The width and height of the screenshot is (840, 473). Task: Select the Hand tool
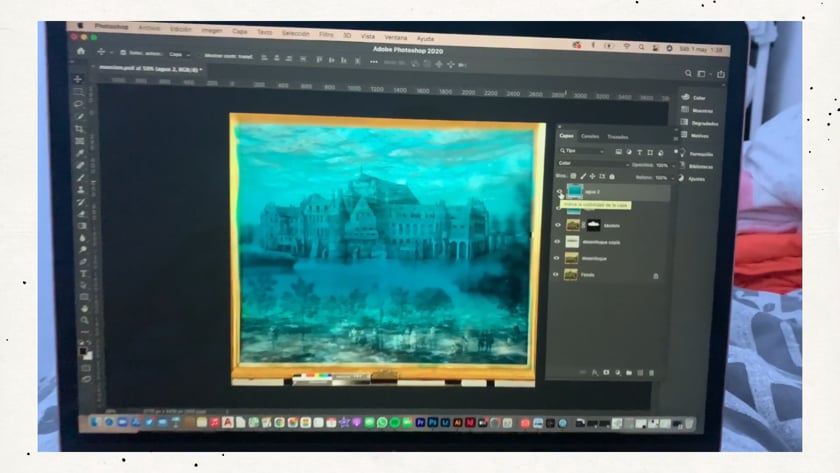pyautogui.click(x=85, y=309)
